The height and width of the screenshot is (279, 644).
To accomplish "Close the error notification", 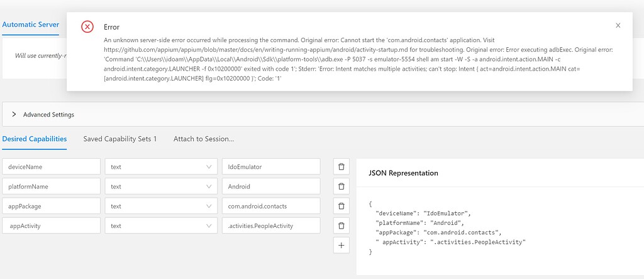I will tap(618, 26).
